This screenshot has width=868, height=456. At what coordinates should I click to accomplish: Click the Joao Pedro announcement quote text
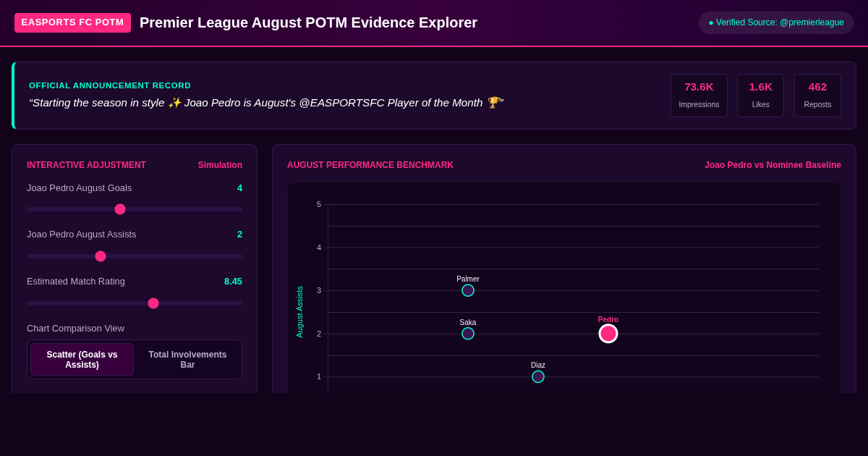coord(266,103)
